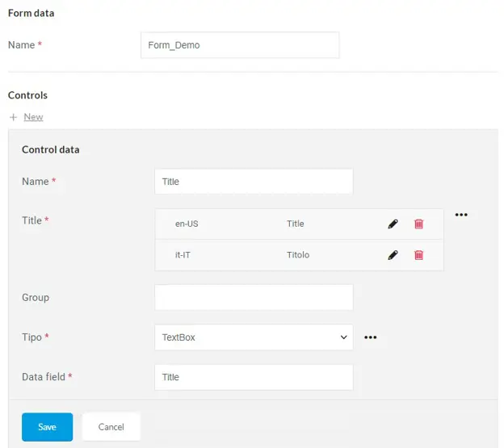
Task: Click the empty Group input field
Action: (x=253, y=297)
